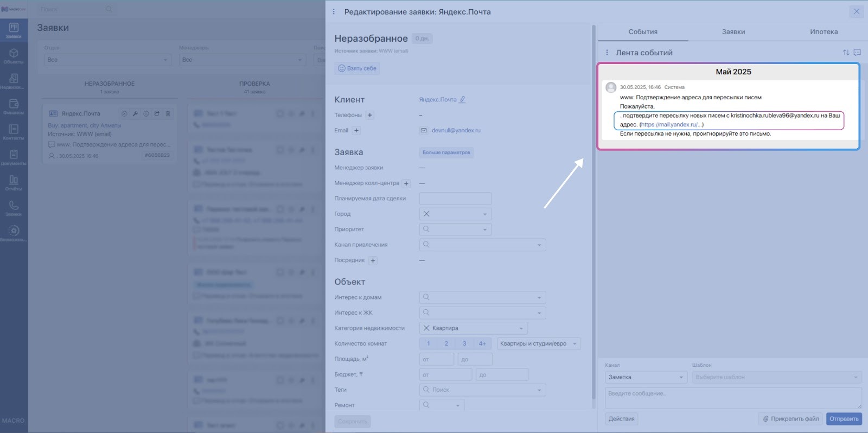Open the Канал Заметка dropdown
The height and width of the screenshot is (433, 868).
646,377
